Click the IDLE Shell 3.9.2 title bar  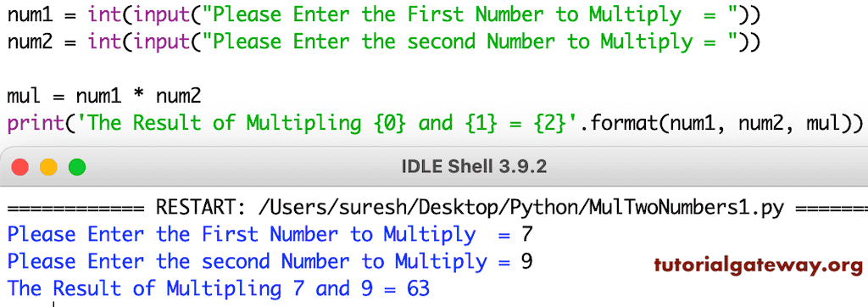pos(434,167)
